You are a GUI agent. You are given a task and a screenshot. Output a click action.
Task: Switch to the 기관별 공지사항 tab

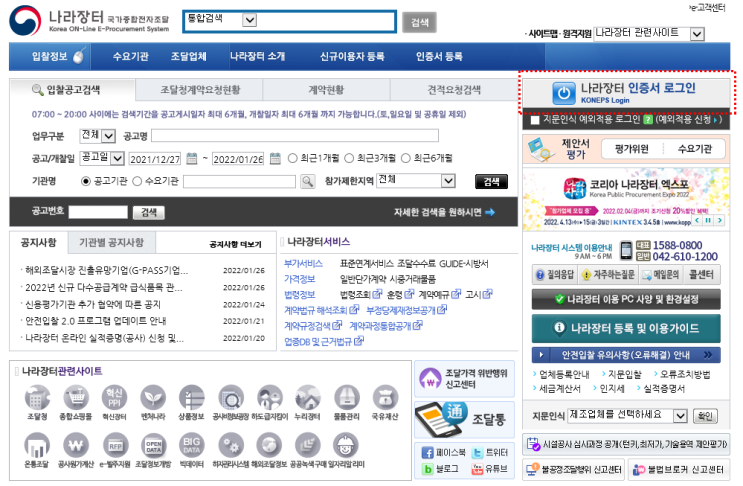coord(111,243)
